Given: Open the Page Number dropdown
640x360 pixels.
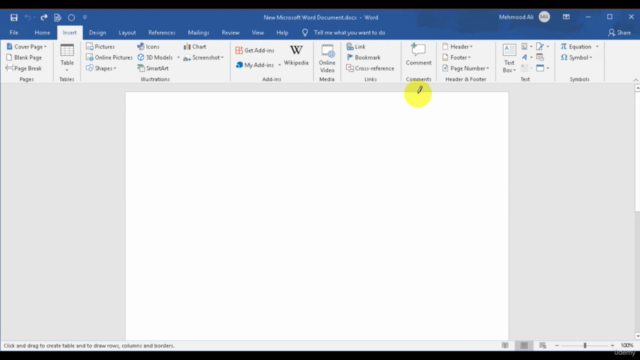Looking at the screenshot, I should (x=466, y=68).
